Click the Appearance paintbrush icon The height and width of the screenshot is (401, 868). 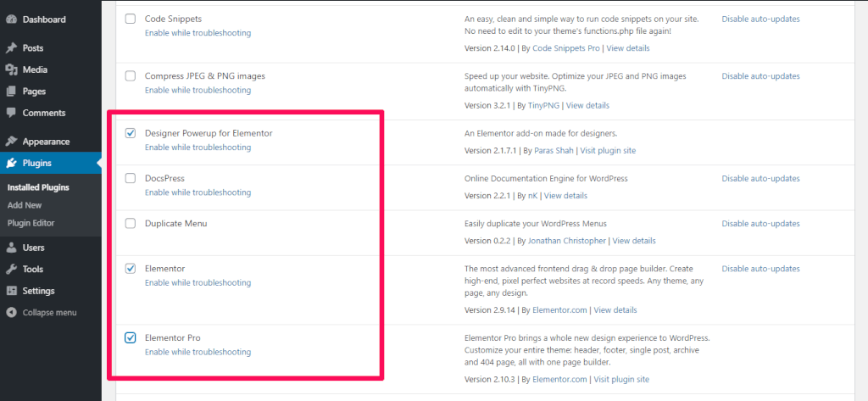pos(11,142)
